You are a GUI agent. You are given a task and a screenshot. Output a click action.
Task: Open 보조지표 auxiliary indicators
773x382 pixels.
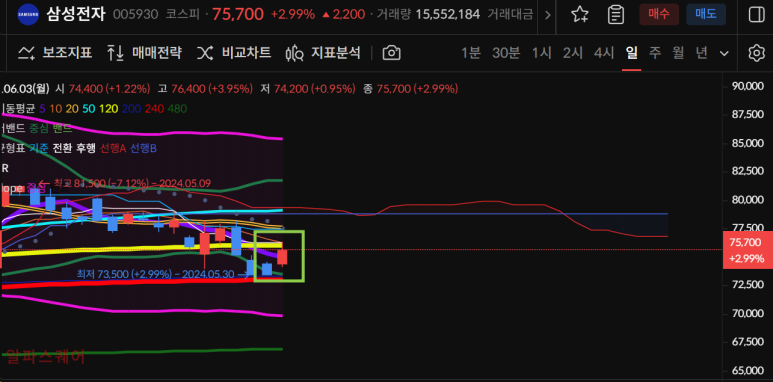tap(55, 53)
